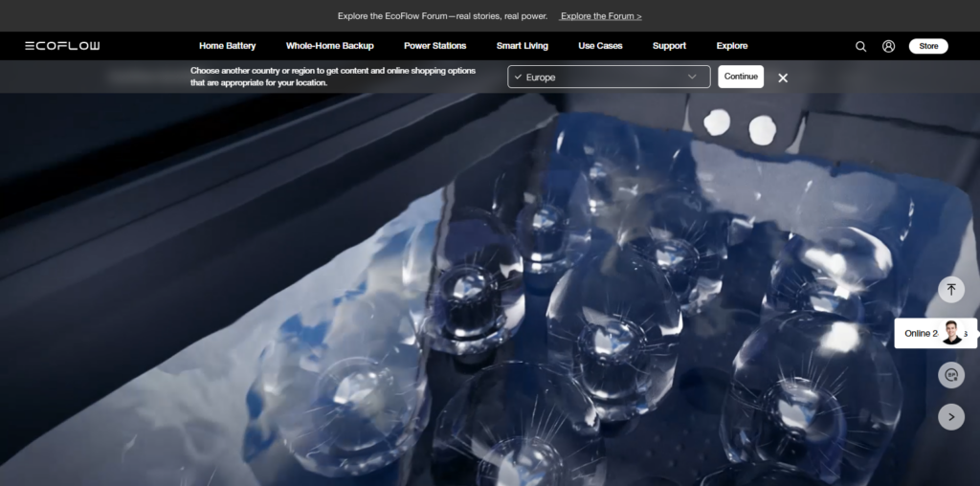
Task: Dismiss the region selection banner
Action: 783,77
